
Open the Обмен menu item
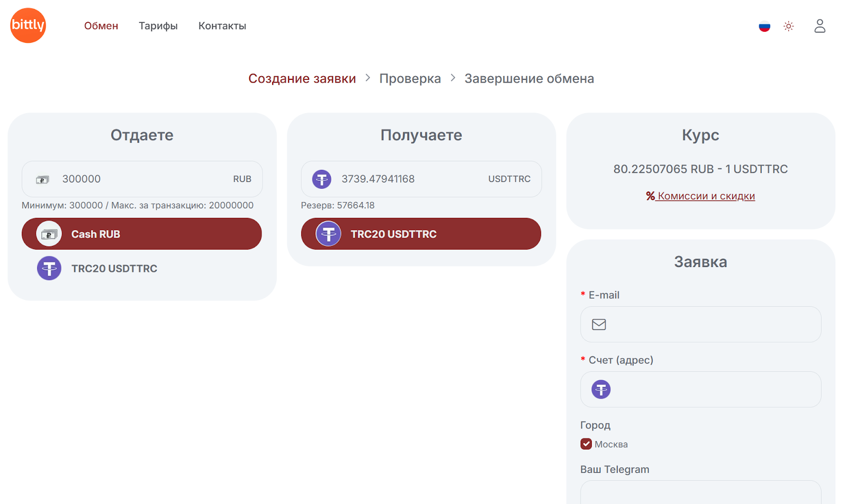tap(101, 26)
